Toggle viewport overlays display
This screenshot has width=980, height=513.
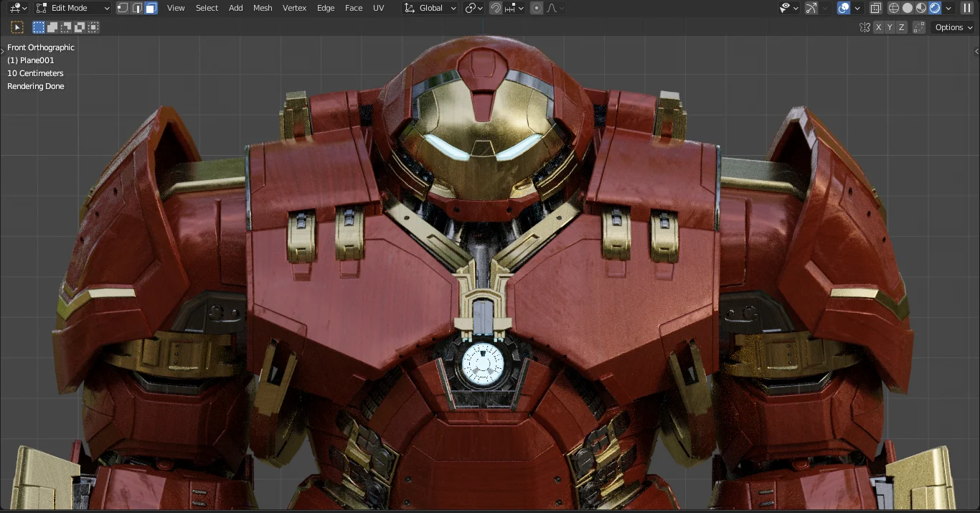(x=844, y=8)
